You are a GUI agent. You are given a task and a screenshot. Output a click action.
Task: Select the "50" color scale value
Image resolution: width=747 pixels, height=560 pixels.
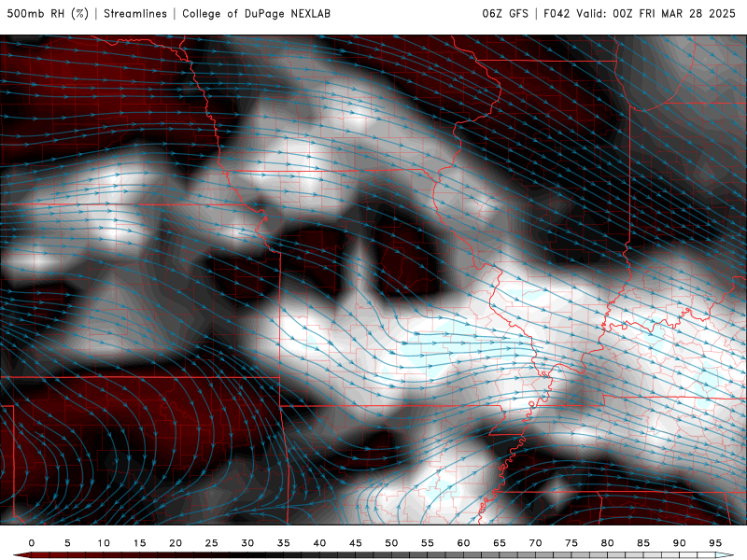point(391,543)
